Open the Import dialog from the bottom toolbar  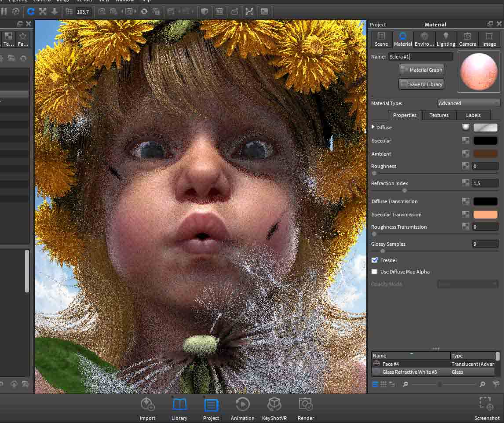147,409
